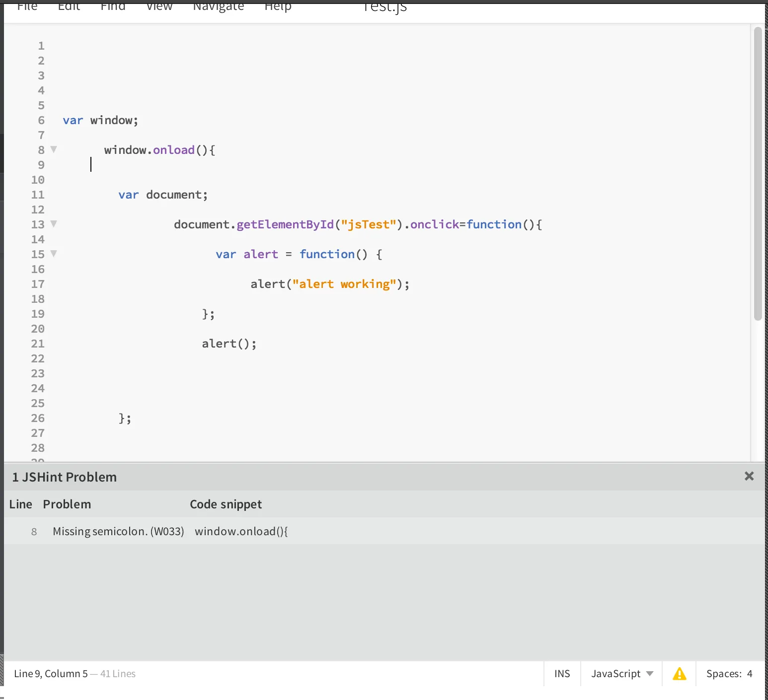Click the vertical editor scrollbar thumb
The height and width of the screenshot is (700, 768).
pyautogui.click(x=758, y=174)
